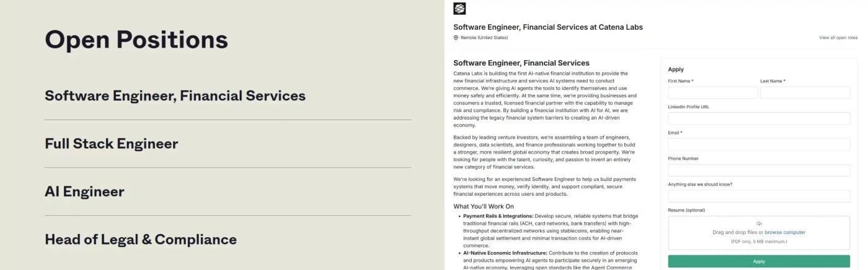The height and width of the screenshot is (270, 868).
Task: Select the LinkedIn Profile URL field
Action: (x=759, y=118)
